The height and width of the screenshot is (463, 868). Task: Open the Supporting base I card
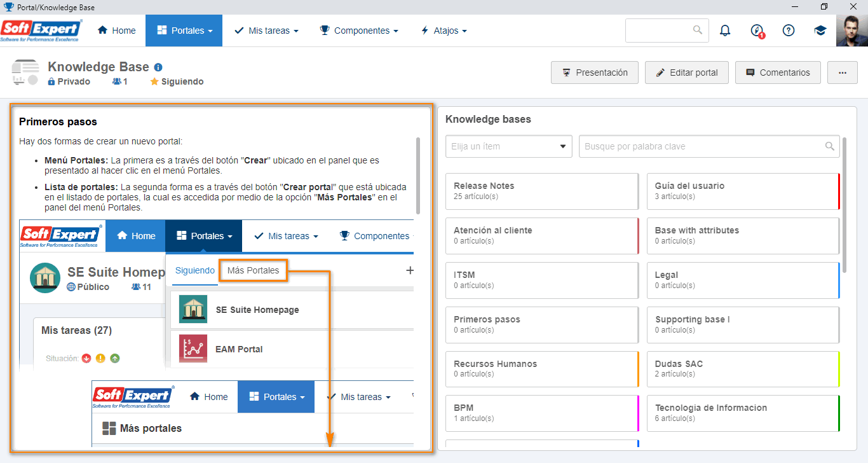click(743, 324)
